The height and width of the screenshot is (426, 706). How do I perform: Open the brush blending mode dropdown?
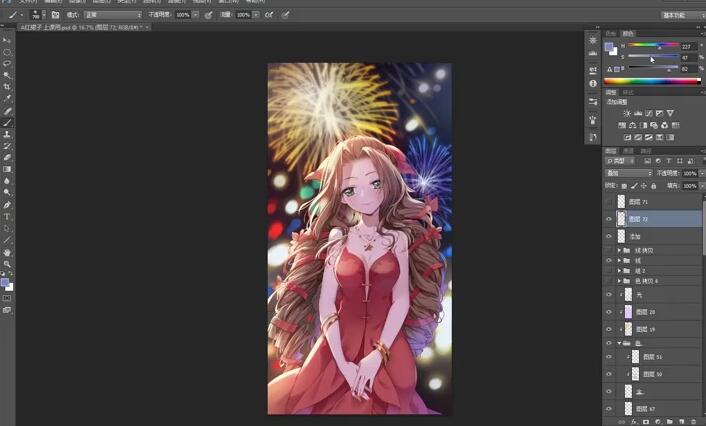(x=113, y=15)
